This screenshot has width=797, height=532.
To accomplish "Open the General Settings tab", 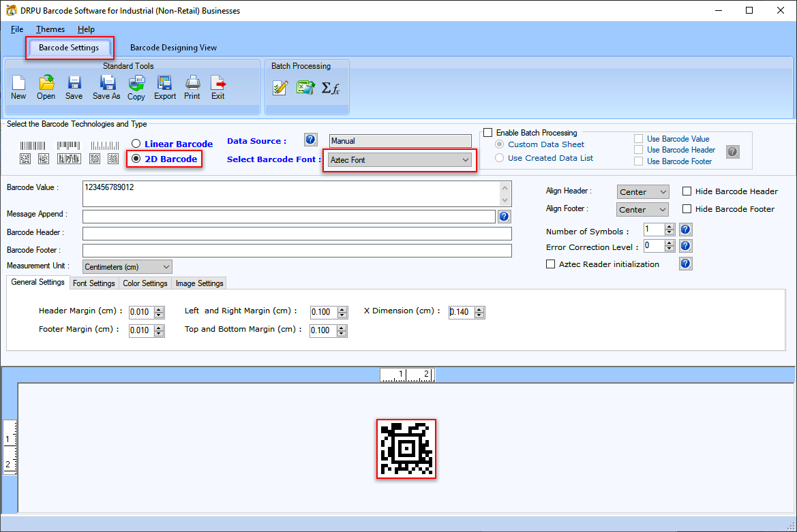I will [x=37, y=282].
